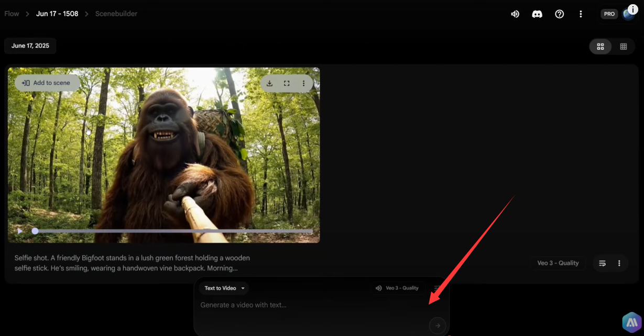Reuse prompt icon beside Veo 3 - Quality

click(x=603, y=263)
